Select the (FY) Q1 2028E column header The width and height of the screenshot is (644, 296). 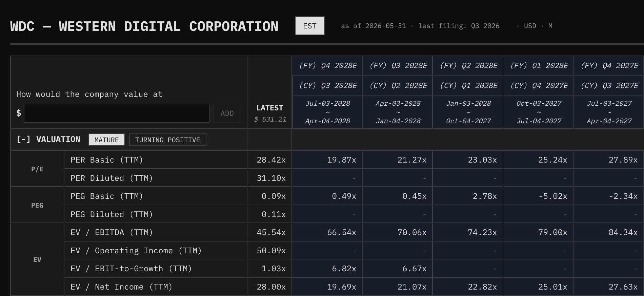pyautogui.click(x=539, y=66)
